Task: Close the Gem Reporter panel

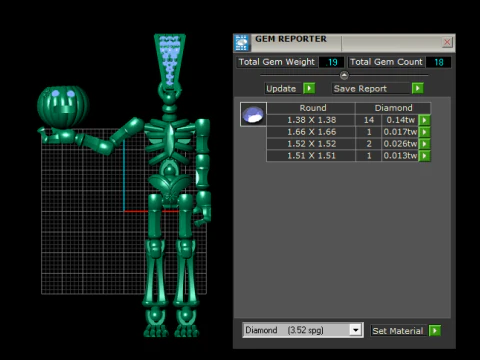Action: [x=447, y=42]
